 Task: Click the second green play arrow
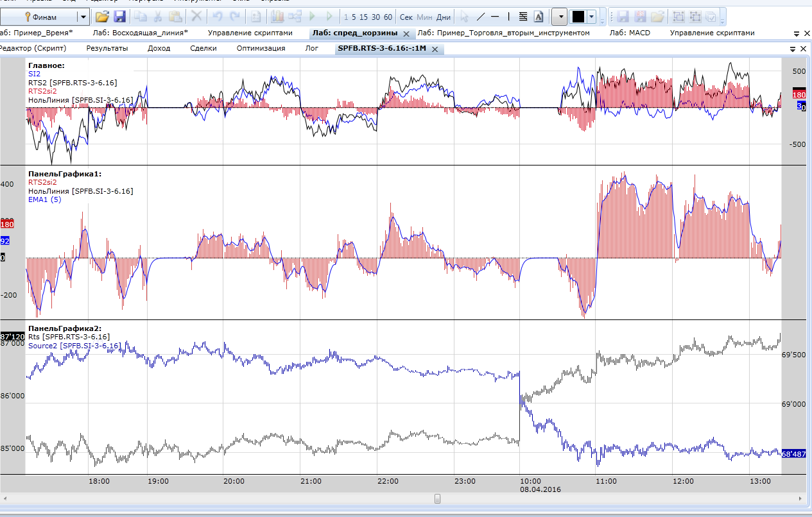[x=329, y=17]
